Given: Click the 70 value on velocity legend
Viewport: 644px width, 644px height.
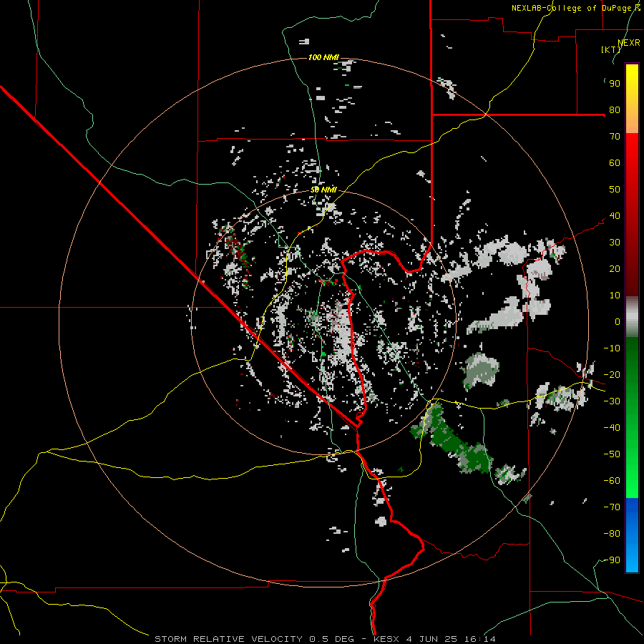Looking at the screenshot, I should pyautogui.click(x=615, y=137).
